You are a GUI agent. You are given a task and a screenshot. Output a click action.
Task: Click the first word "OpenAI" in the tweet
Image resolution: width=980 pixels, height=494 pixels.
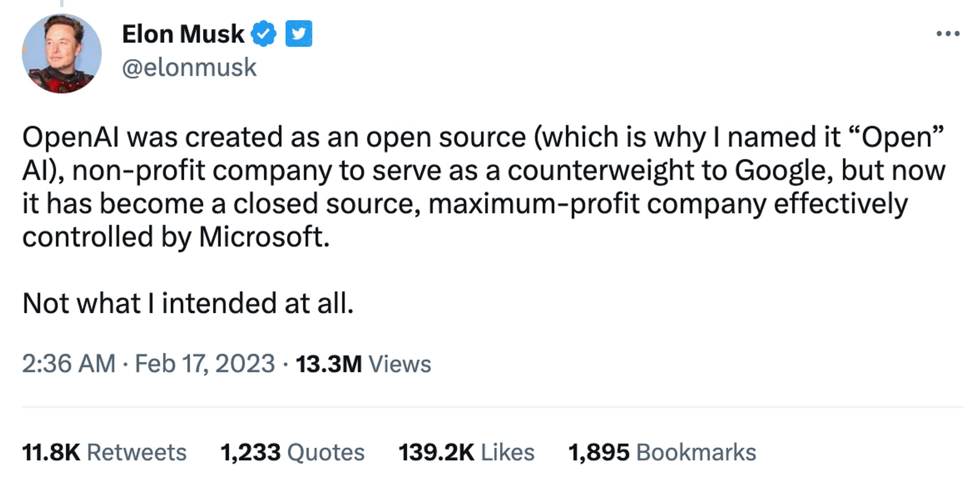(x=71, y=137)
